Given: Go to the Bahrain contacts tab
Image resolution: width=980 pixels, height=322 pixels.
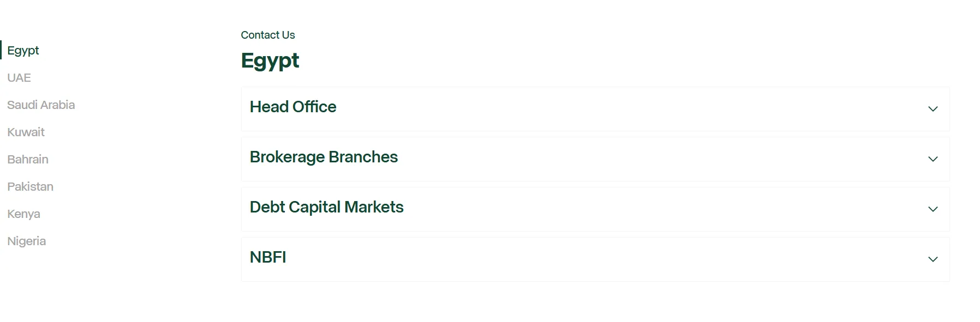Looking at the screenshot, I should (x=28, y=160).
